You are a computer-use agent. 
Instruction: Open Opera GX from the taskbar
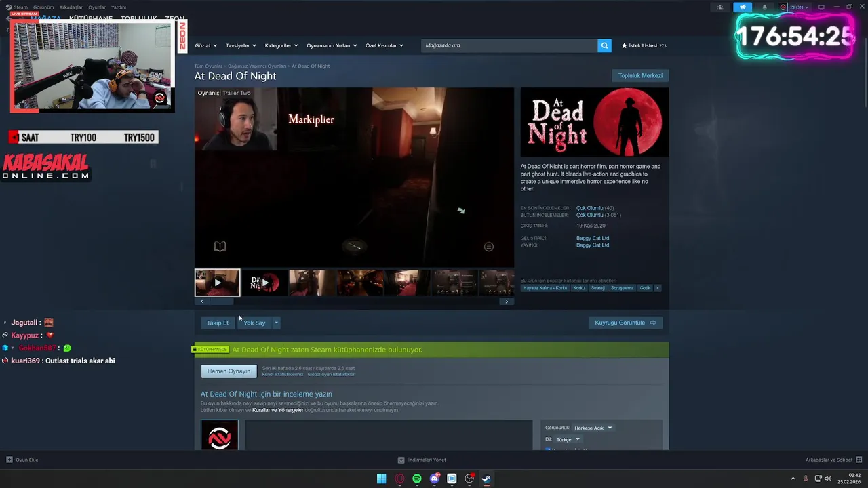[x=399, y=479]
